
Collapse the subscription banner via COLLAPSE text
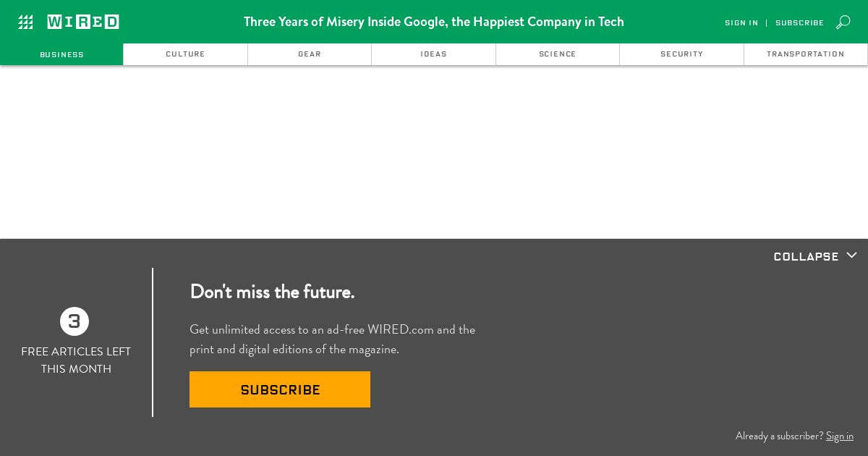(806, 256)
